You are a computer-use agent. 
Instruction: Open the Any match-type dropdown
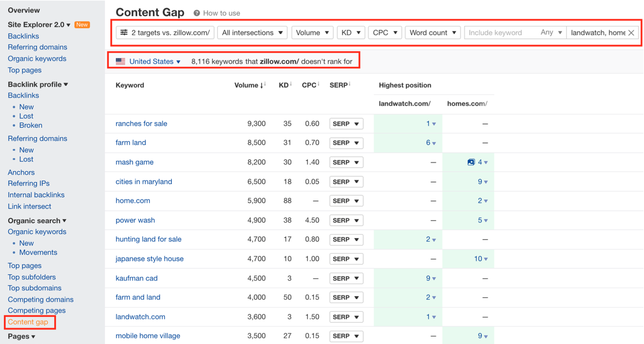coord(551,32)
